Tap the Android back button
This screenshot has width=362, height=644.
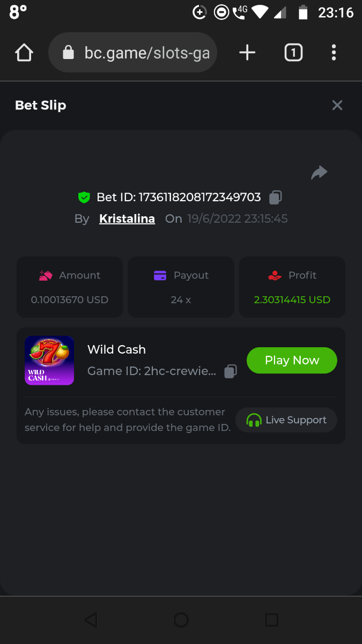click(91, 620)
